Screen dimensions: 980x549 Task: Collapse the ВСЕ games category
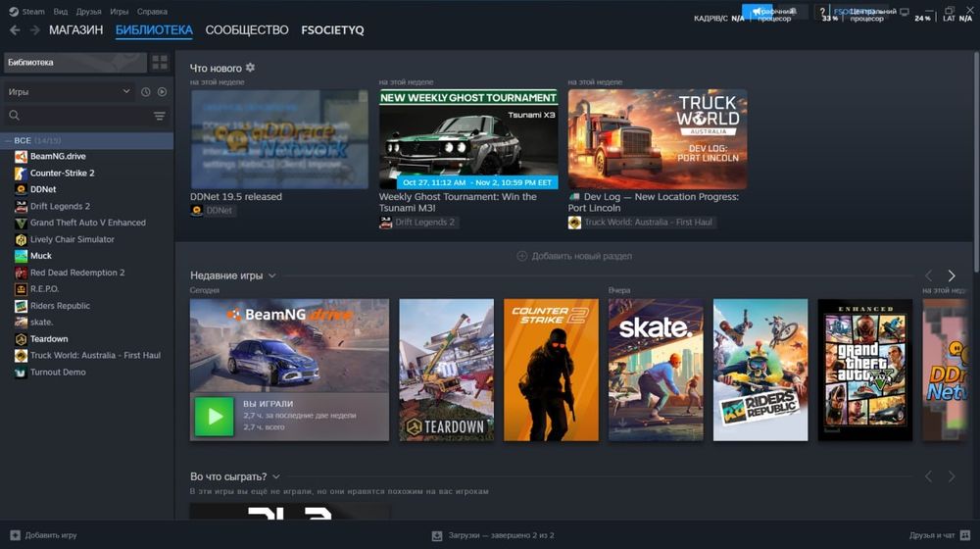[x=9, y=141]
